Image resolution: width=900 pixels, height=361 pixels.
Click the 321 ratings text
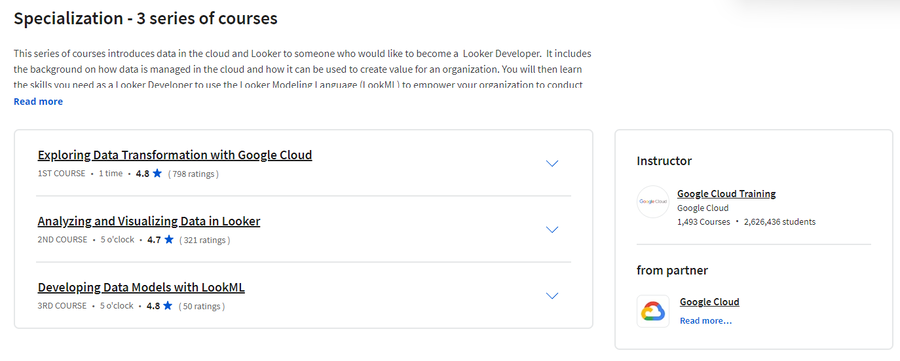[x=205, y=240]
